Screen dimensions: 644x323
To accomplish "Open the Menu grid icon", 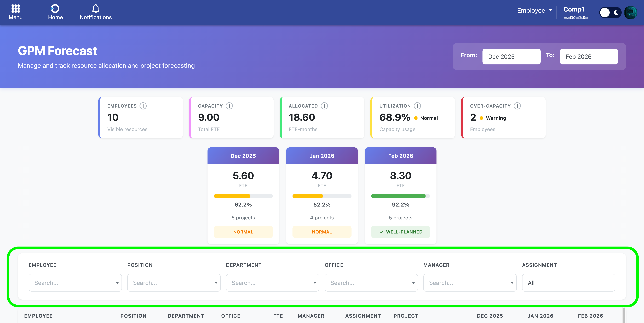I will [x=15, y=9].
